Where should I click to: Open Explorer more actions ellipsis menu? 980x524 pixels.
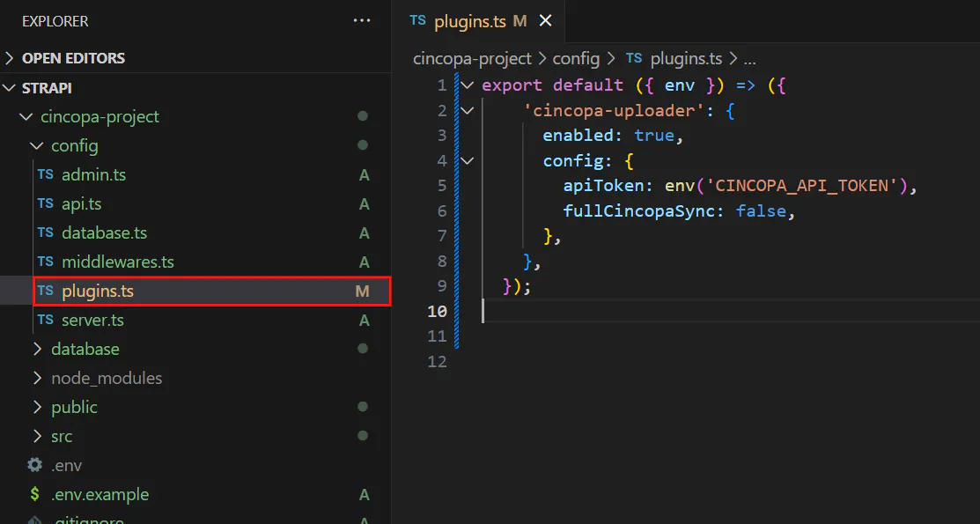pos(362,20)
